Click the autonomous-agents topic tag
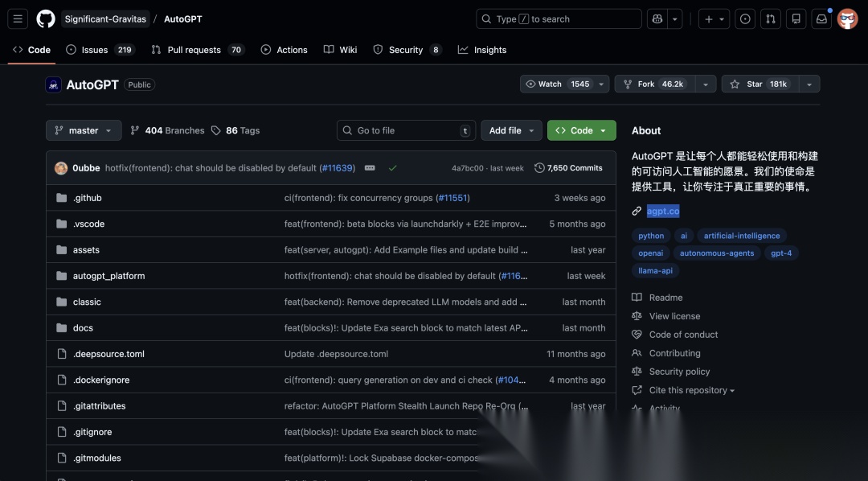 [717, 253]
